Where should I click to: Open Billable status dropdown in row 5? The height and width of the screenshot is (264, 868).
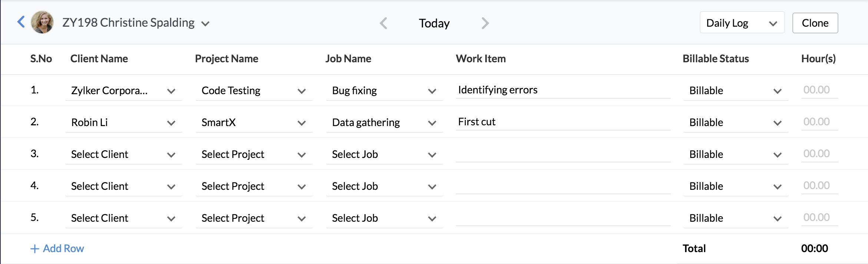click(735, 218)
